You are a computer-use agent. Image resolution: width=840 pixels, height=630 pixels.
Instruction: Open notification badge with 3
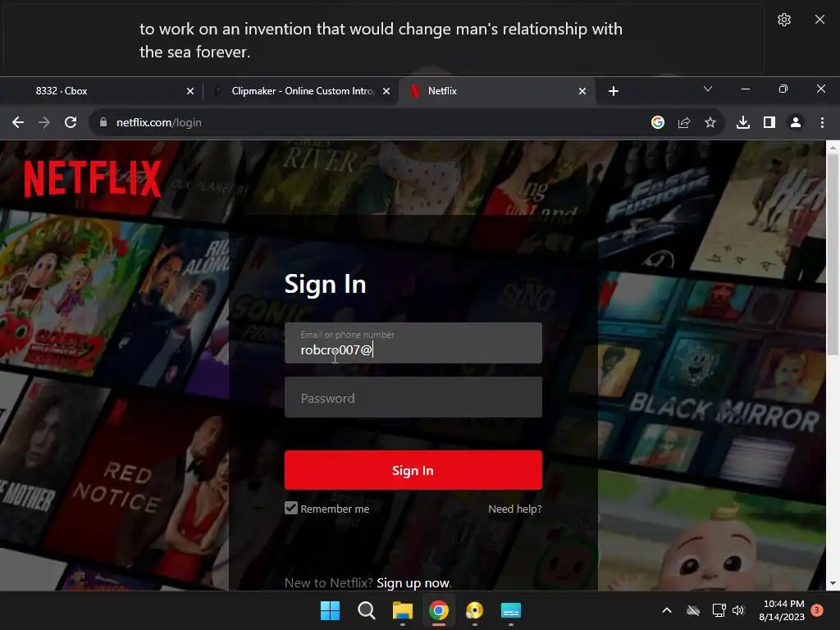point(817,610)
